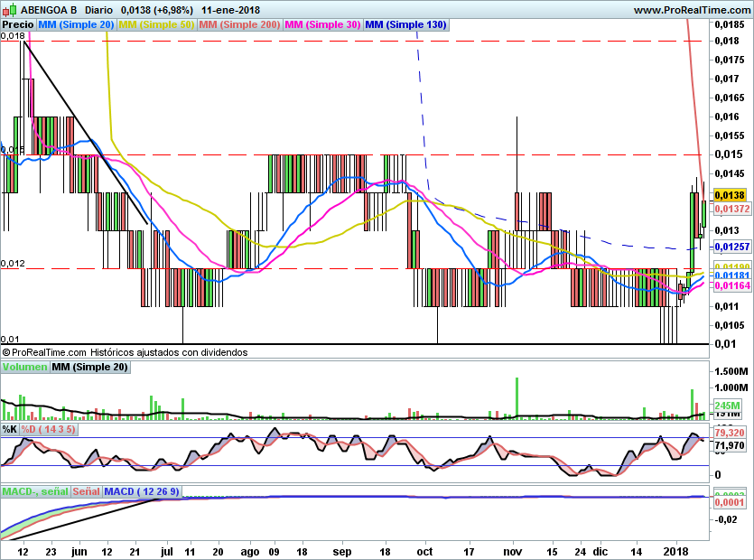Viewport: 754px width, 560px height.
Task: Click the MM (Simple 130) label
Action: click(x=405, y=24)
